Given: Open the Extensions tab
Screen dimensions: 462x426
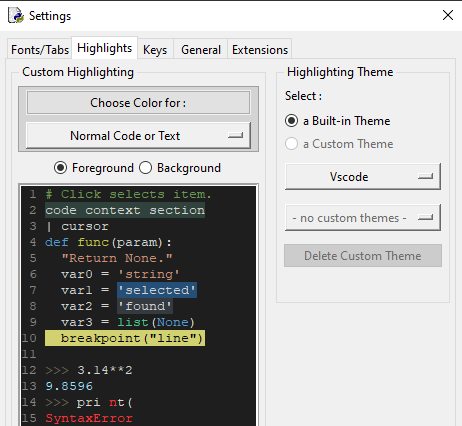Looking at the screenshot, I should pos(260,50).
